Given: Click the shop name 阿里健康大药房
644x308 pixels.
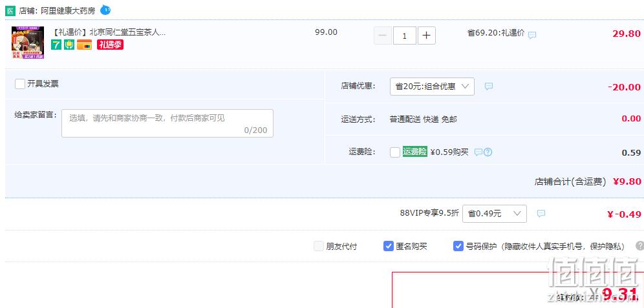Looking at the screenshot, I should tap(68, 11).
